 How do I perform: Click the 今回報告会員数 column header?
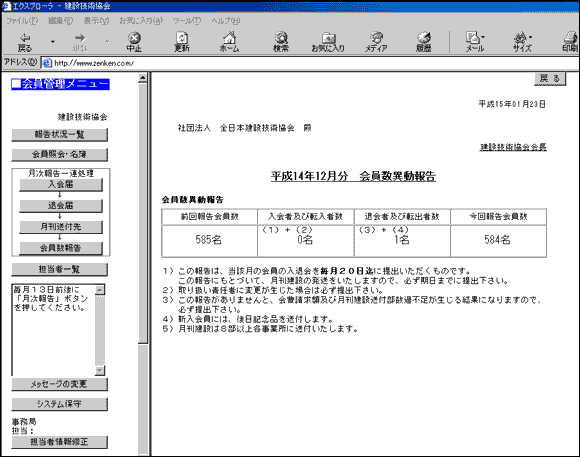tap(498, 217)
